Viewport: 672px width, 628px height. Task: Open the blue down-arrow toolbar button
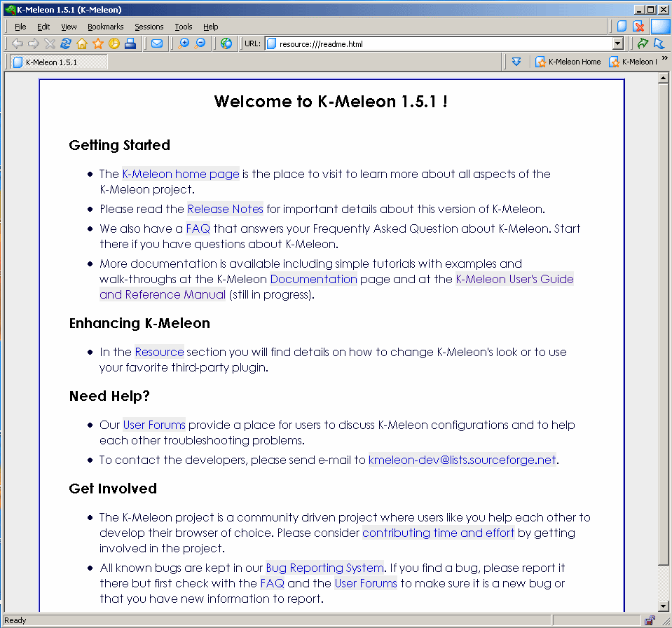516,62
